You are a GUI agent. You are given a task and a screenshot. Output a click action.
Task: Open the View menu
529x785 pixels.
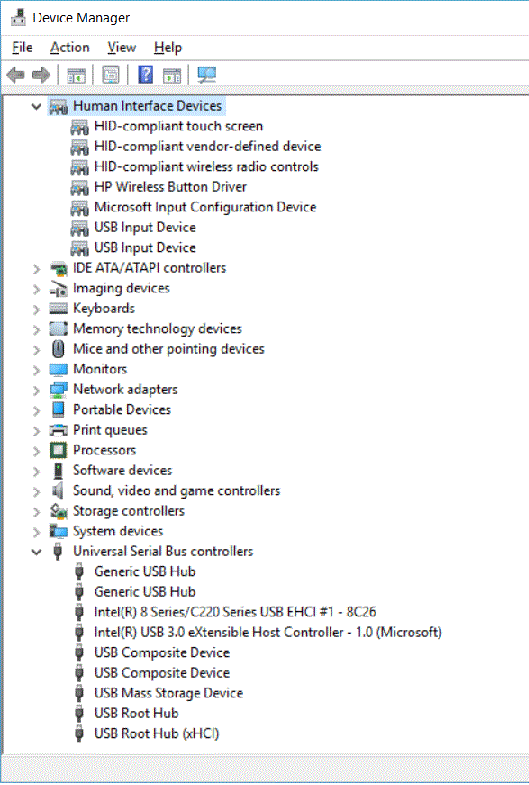(x=122, y=48)
